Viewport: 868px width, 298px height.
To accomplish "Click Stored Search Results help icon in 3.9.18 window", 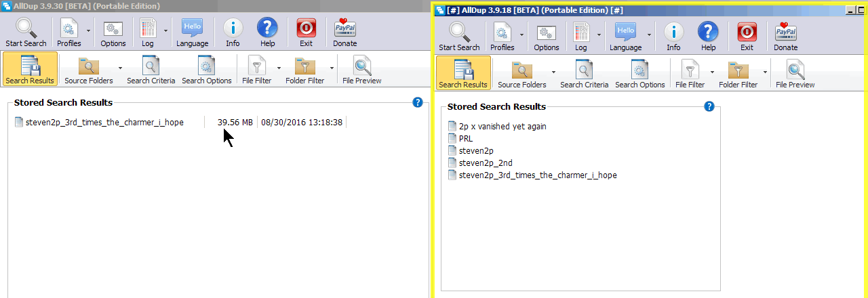I will [x=709, y=106].
